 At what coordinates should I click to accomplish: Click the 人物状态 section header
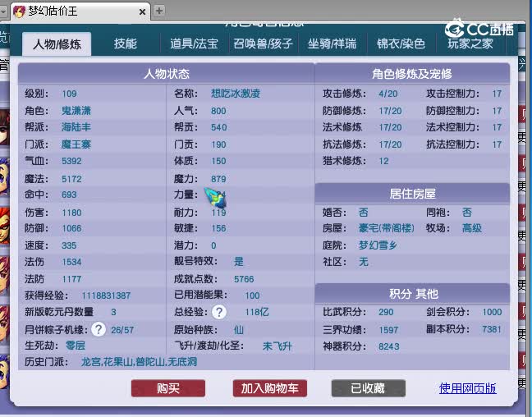coord(166,74)
